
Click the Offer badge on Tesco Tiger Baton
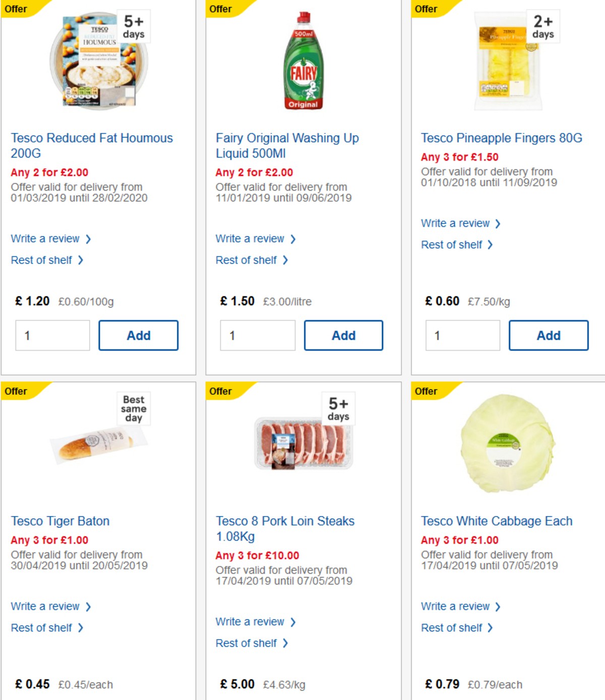pyautogui.click(x=16, y=391)
